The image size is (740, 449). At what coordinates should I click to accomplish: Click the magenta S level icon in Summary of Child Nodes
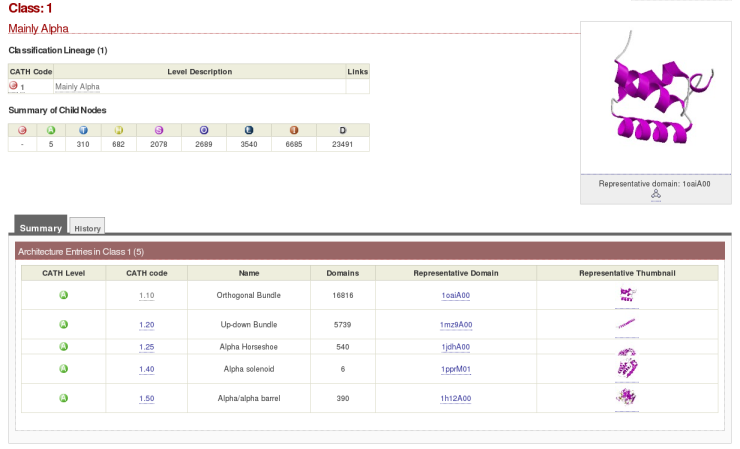pos(158,130)
